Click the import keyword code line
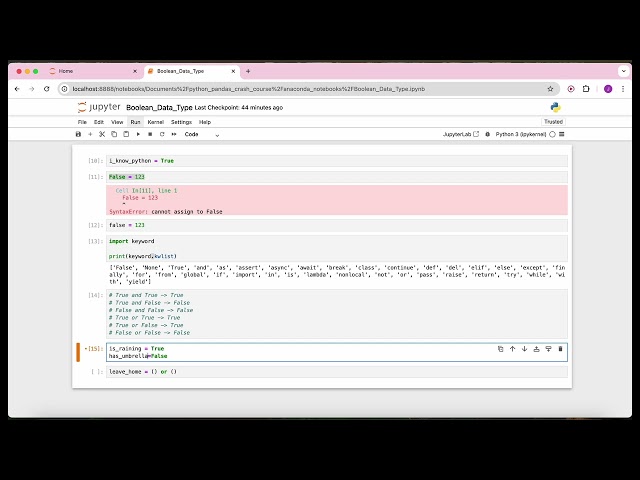Viewport: 640px width, 480px height. pos(131,241)
